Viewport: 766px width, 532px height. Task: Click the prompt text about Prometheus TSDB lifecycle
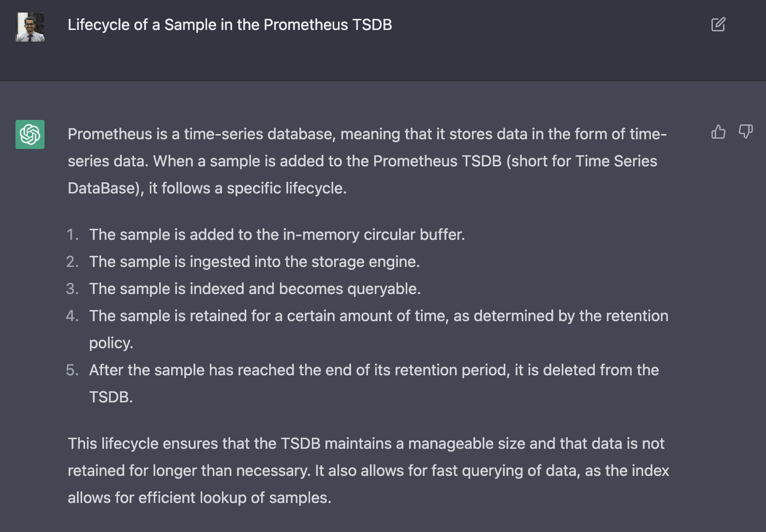[230, 25]
